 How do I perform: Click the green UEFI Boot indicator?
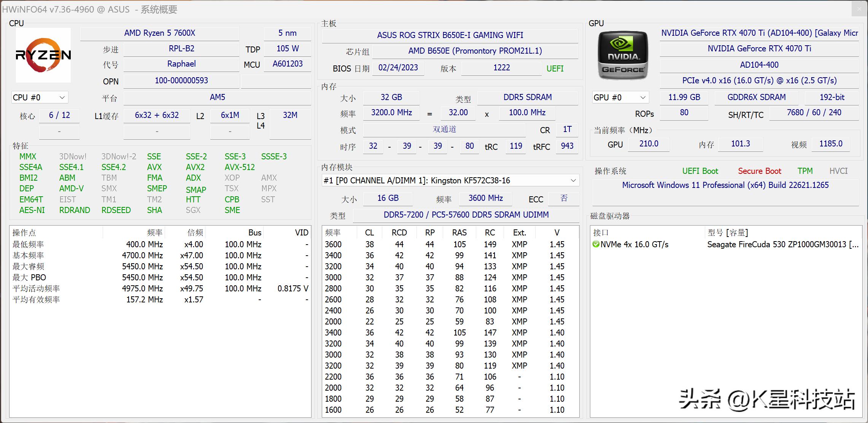pyautogui.click(x=700, y=171)
